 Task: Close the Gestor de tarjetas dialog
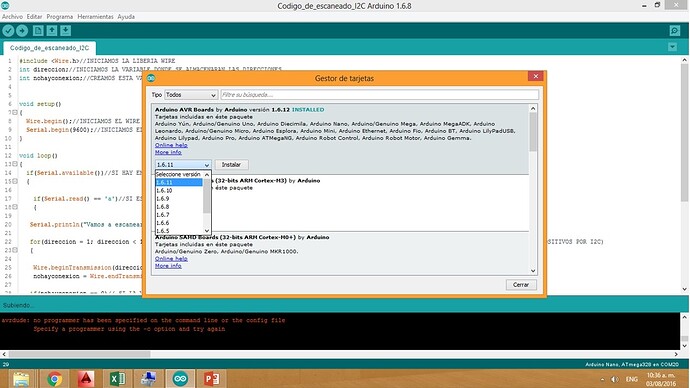click(536, 76)
